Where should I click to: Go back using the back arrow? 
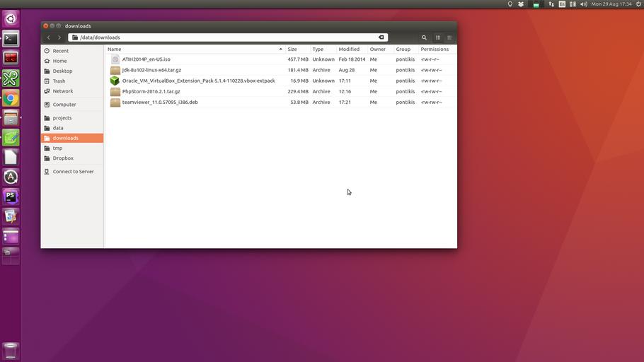pos(48,37)
